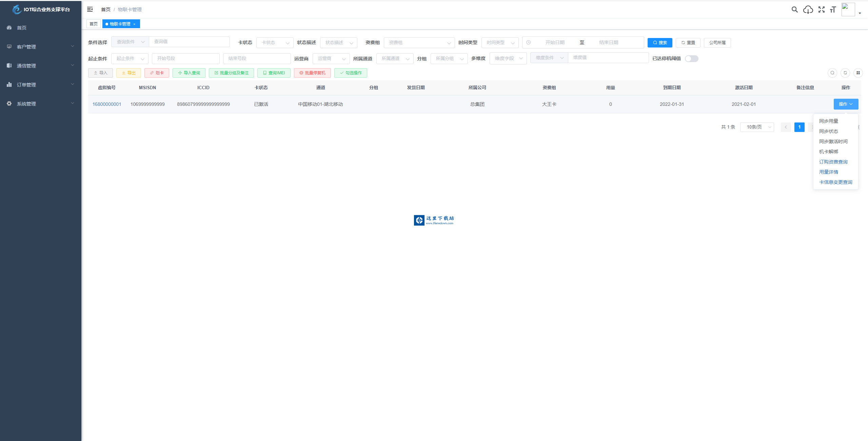
Task: Click the cloud download icon
Action: [x=808, y=9]
